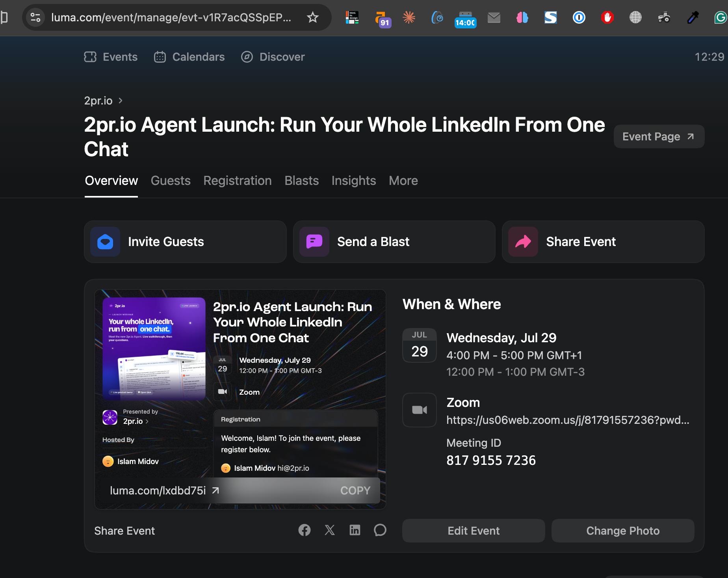The width and height of the screenshot is (728, 578).
Task: Click the registration email hi@2pr.io
Action: click(293, 468)
